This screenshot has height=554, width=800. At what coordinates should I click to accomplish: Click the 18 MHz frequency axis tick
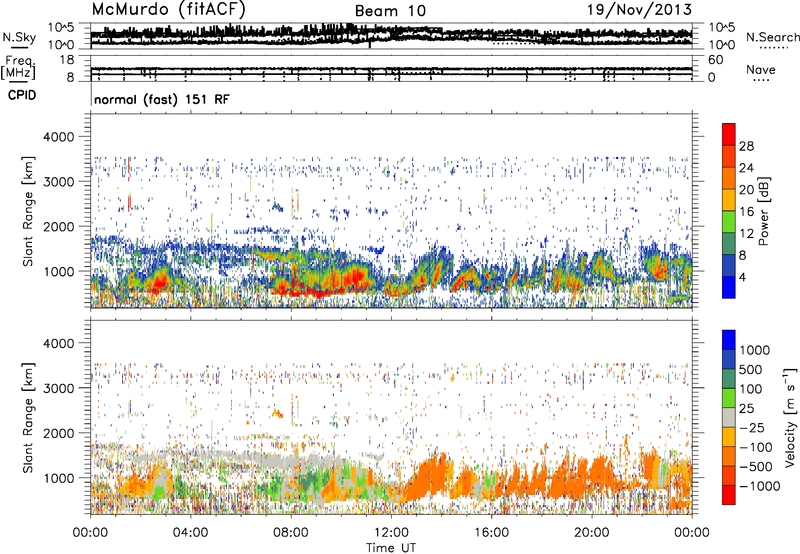[67, 60]
